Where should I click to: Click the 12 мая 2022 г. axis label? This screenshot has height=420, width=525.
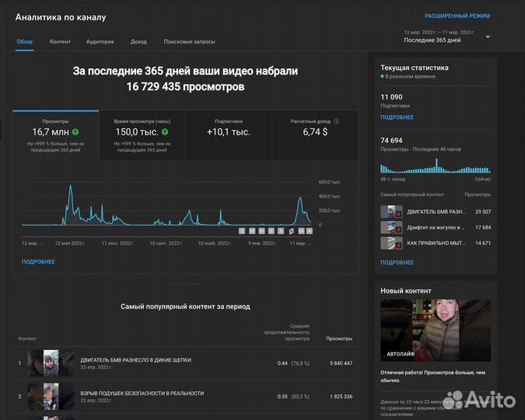(x=70, y=243)
